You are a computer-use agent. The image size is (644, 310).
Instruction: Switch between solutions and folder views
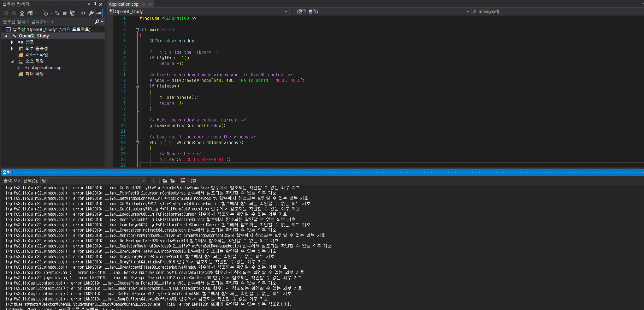30,13
